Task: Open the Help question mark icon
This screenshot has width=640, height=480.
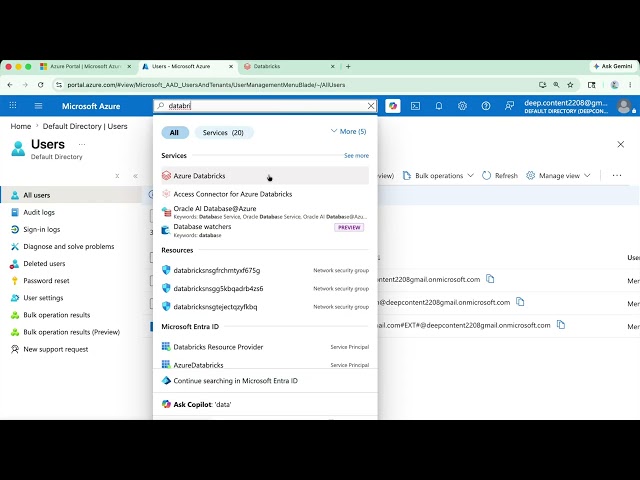Action: coord(486,106)
